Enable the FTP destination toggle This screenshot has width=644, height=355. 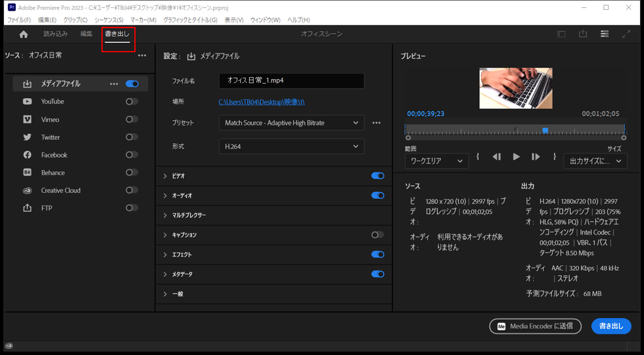click(x=132, y=208)
